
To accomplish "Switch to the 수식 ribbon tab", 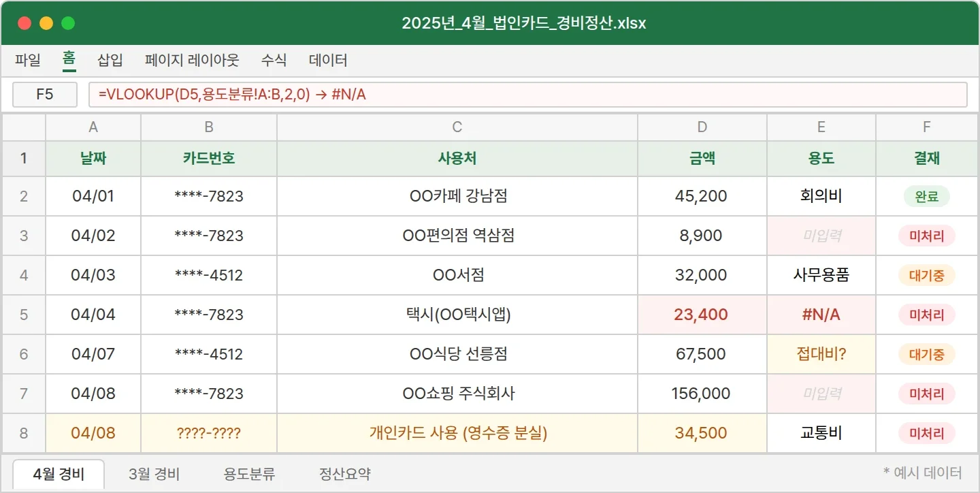I will click(x=273, y=61).
